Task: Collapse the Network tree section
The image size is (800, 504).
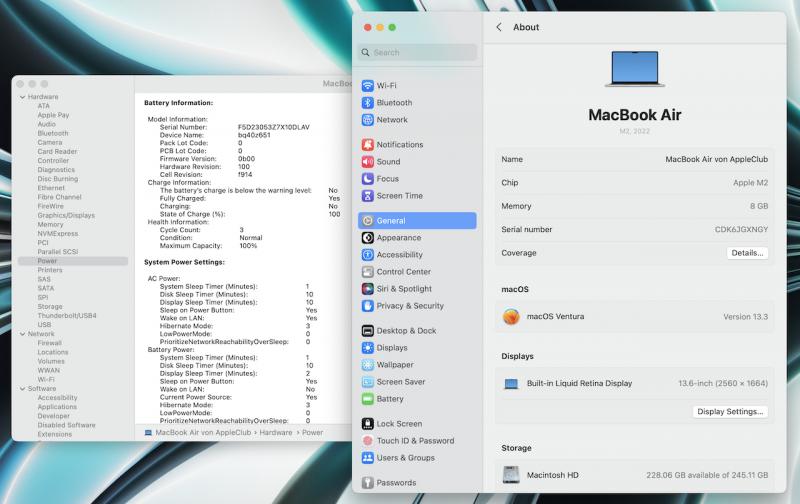Action: [x=23, y=334]
